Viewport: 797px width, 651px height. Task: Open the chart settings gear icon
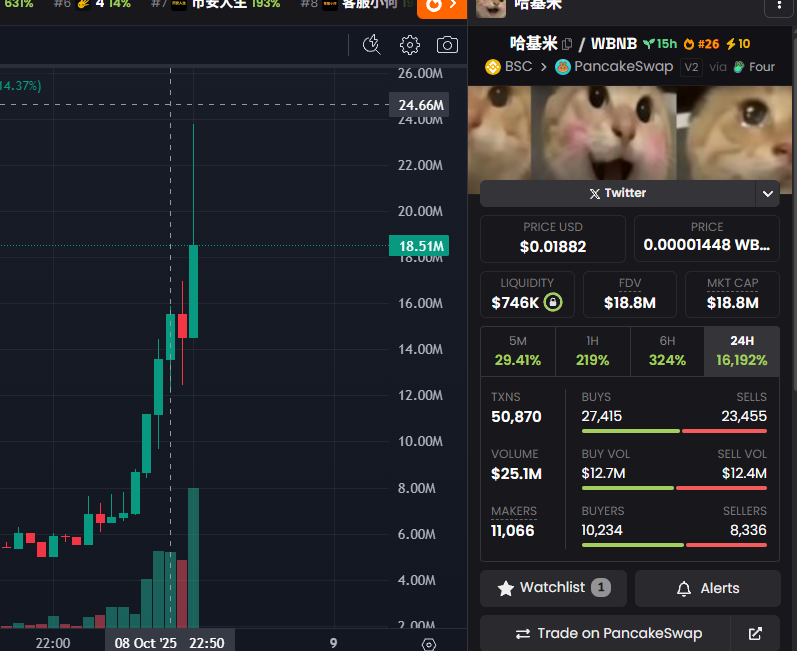pyautogui.click(x=410, y=45)
